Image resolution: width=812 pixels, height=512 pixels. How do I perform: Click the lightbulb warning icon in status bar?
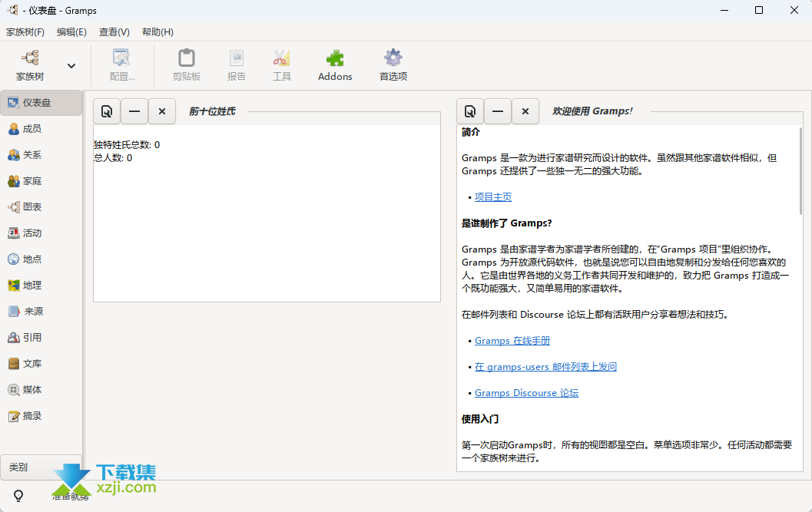pos(18,496)
